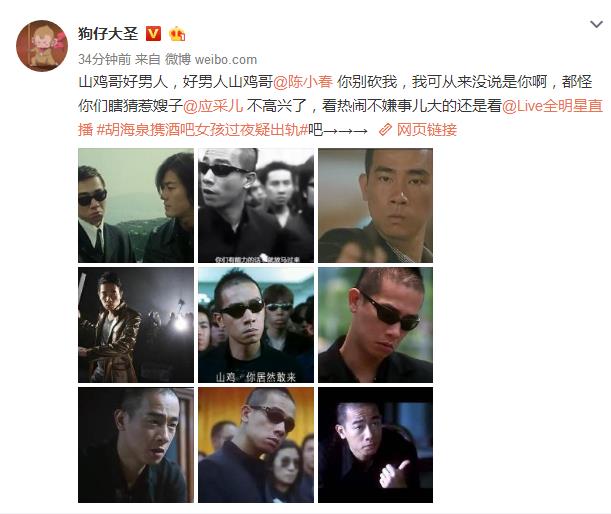Screen dimensions: 611x514
Task: Click the 34分钟前 timestamp
Action: point(104,59)
